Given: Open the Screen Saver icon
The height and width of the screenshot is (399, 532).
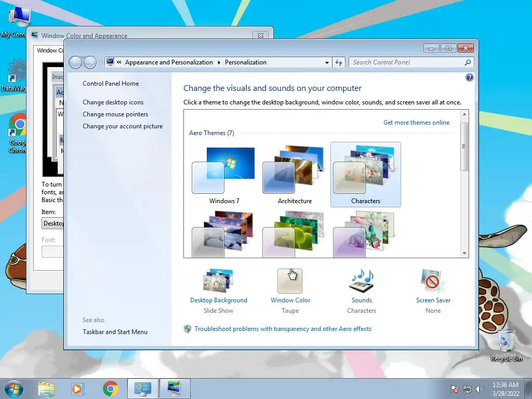Looking at the screenshot, I should (433, 281).
